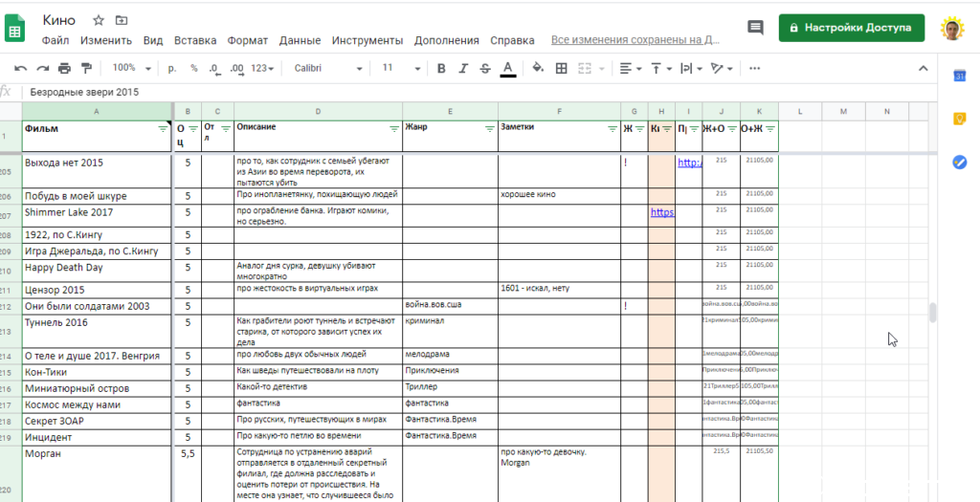
Task: Open the text color picker
Action: point(508,69)
